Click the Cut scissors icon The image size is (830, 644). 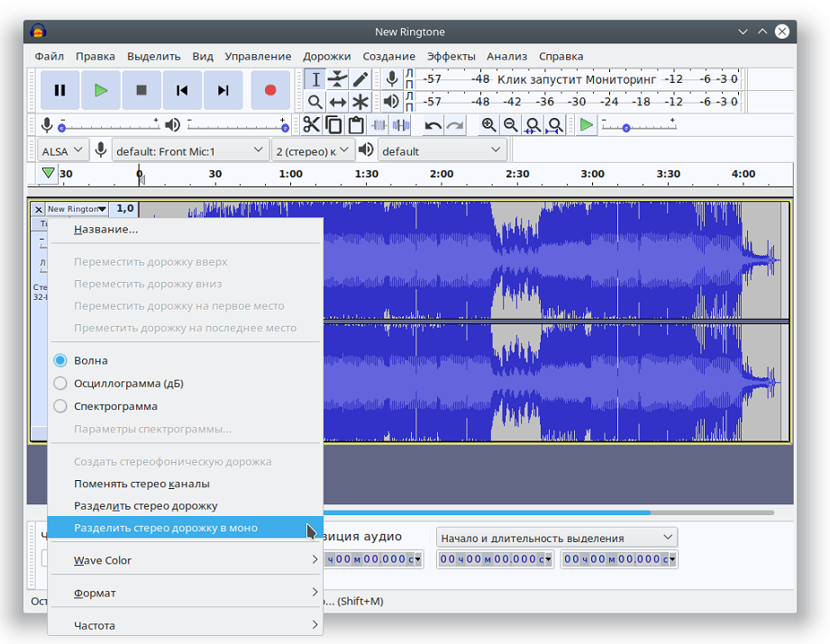311,125
